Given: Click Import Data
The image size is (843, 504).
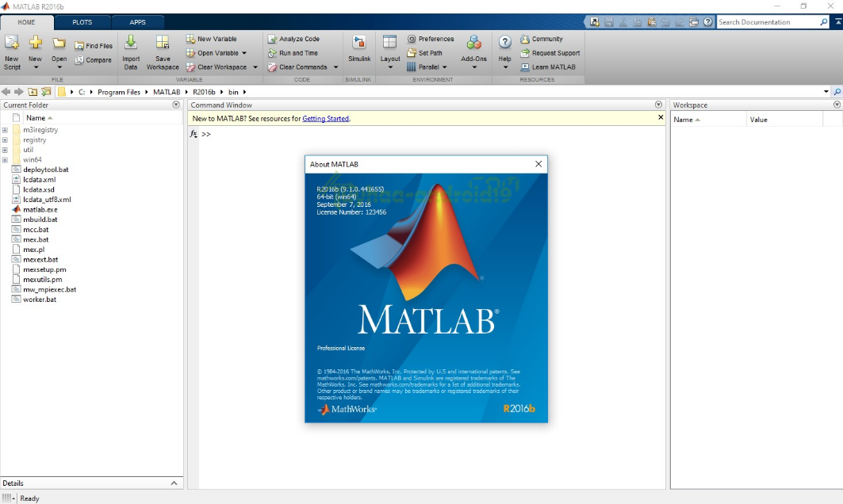Looking at the screenshot, I should coord(131,52).
